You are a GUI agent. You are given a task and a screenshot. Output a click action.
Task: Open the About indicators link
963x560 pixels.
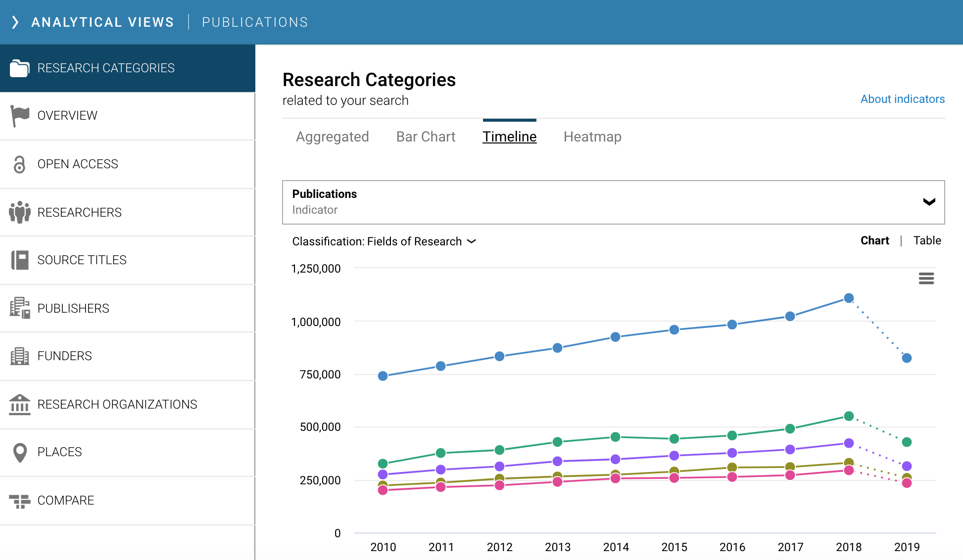[x=902, y=99]
